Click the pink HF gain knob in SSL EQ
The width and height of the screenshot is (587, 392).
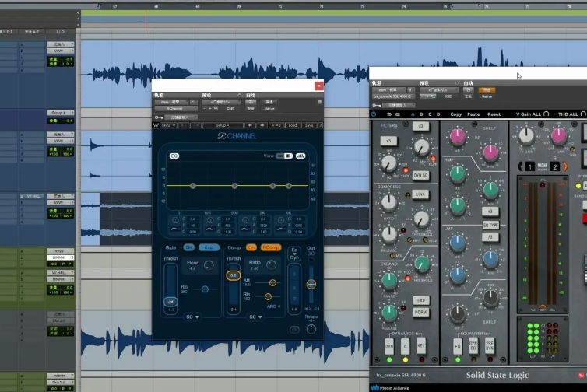tap(458, 137)
